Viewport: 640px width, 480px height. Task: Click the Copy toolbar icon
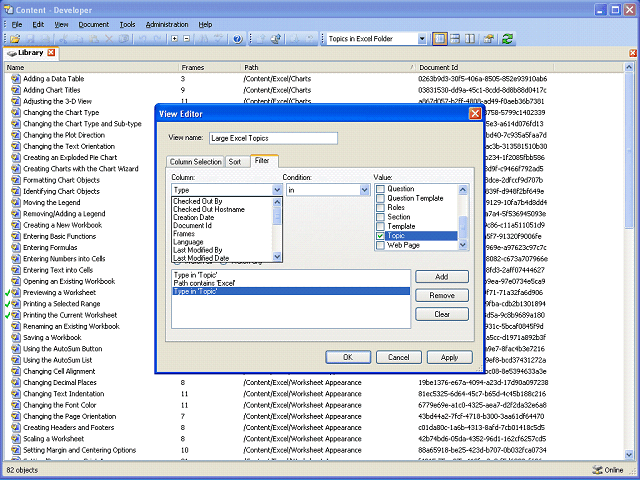[79, 39]
